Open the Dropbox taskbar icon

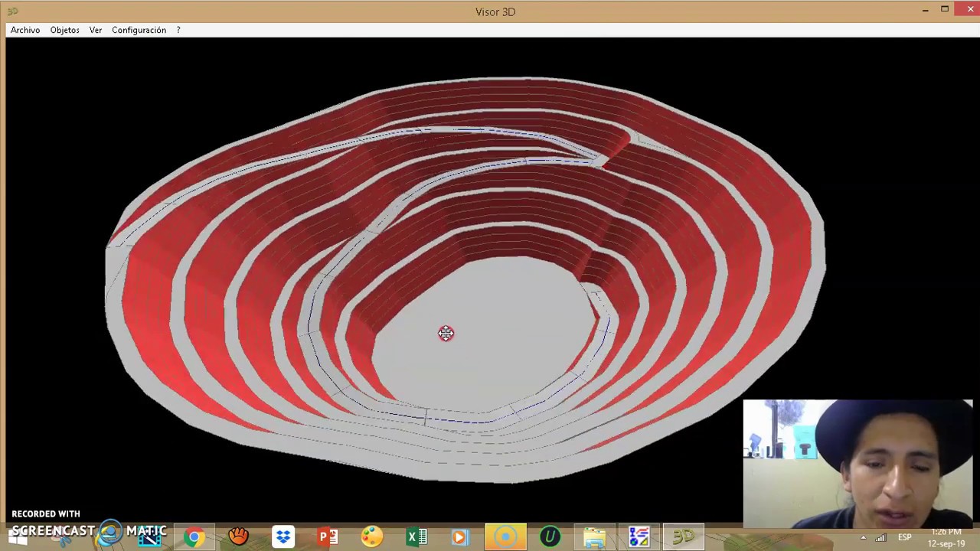(283, 537)
